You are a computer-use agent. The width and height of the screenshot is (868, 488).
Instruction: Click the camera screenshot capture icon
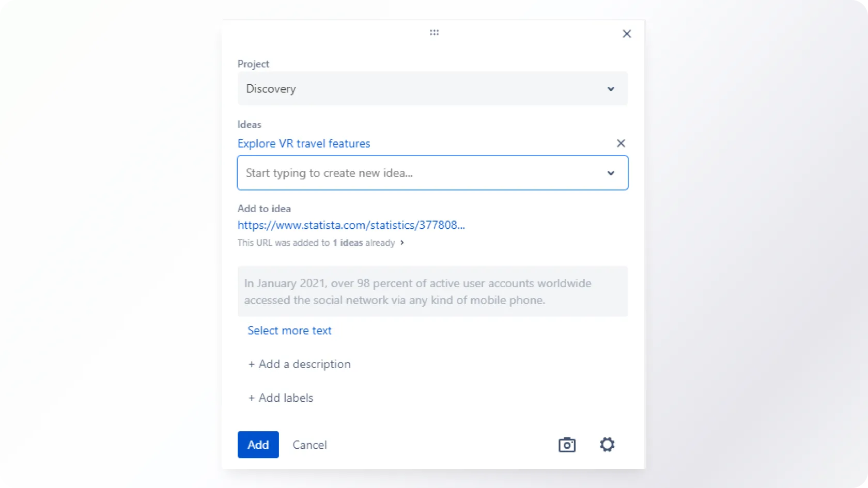[x=567, y=445]
